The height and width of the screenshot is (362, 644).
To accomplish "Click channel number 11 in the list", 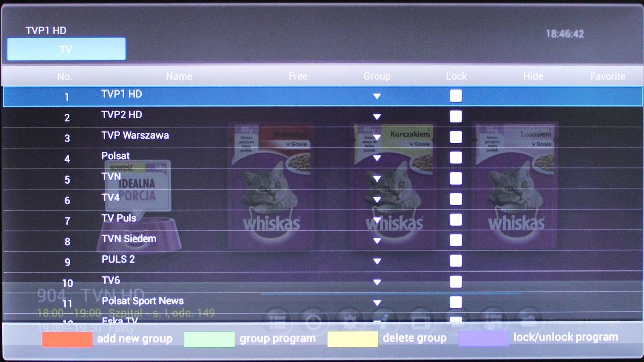I will 67,304.
